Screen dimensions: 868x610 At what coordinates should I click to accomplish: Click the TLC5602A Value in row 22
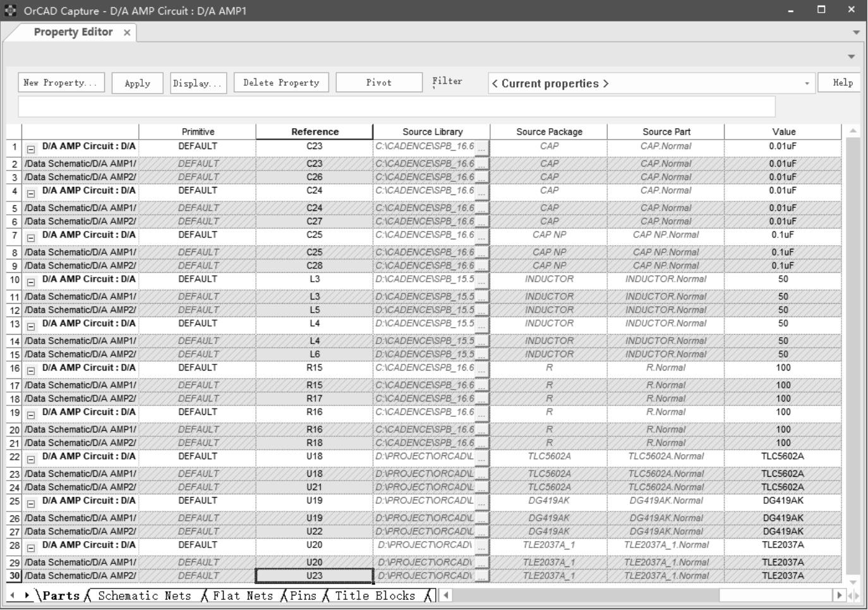pyautogui.click(x=783, y=456)
